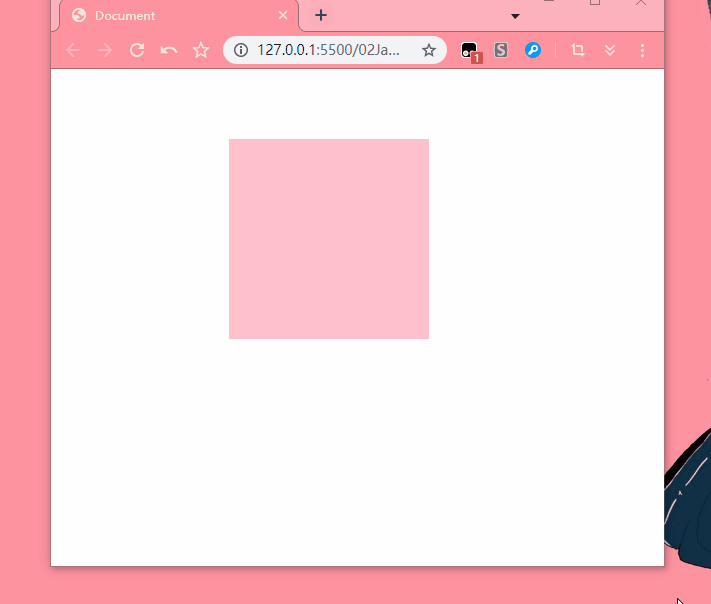Go back using the left arrow

(x=73, y=50)
